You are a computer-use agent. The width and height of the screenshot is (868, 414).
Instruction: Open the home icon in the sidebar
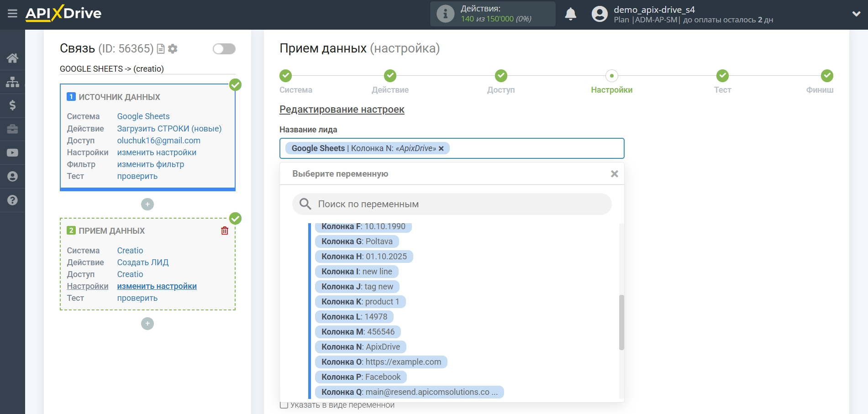[12, 58]
